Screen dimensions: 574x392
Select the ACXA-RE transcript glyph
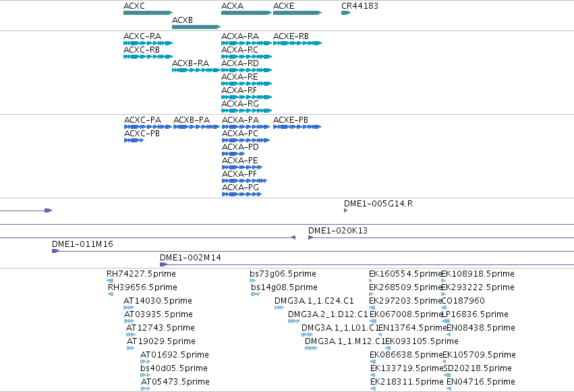coord(246,84)
